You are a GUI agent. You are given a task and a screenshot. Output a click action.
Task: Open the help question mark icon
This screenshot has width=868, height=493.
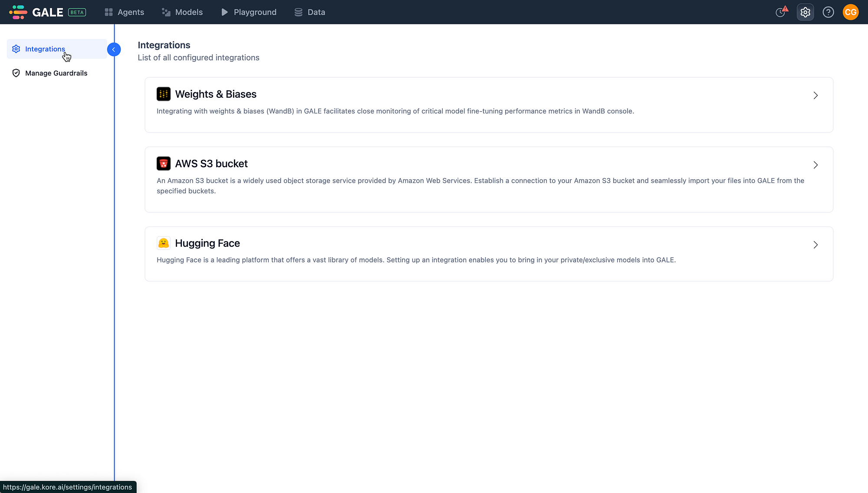point(829,12)
